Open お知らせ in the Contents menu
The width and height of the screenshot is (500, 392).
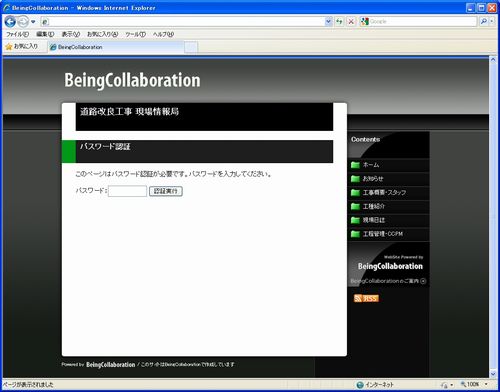(373, 179)
